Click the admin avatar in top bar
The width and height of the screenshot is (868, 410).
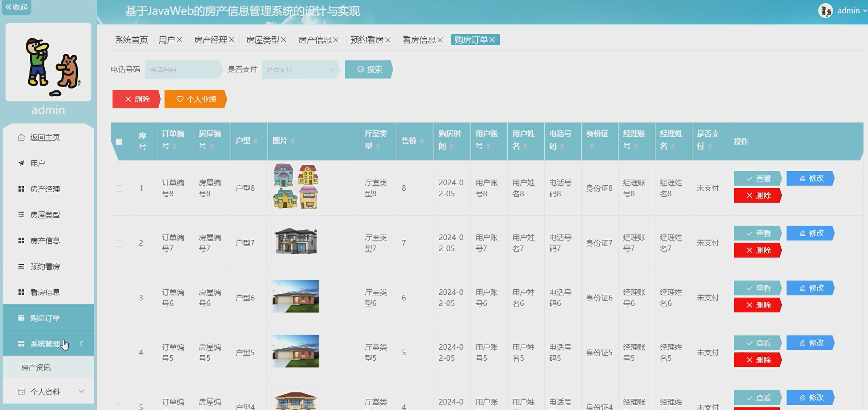tap(826, 11)
